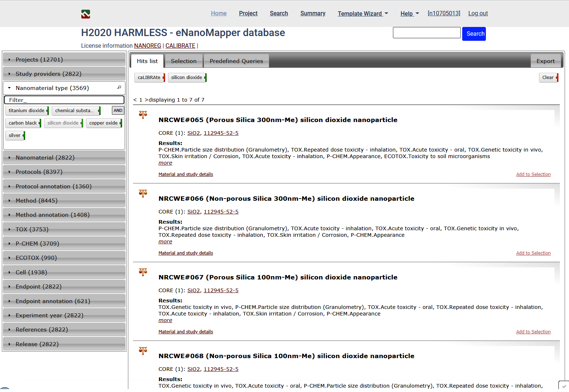Toggle the carbon black facet tag
This screenshot has height=392, width=569.
click(23, 123)
